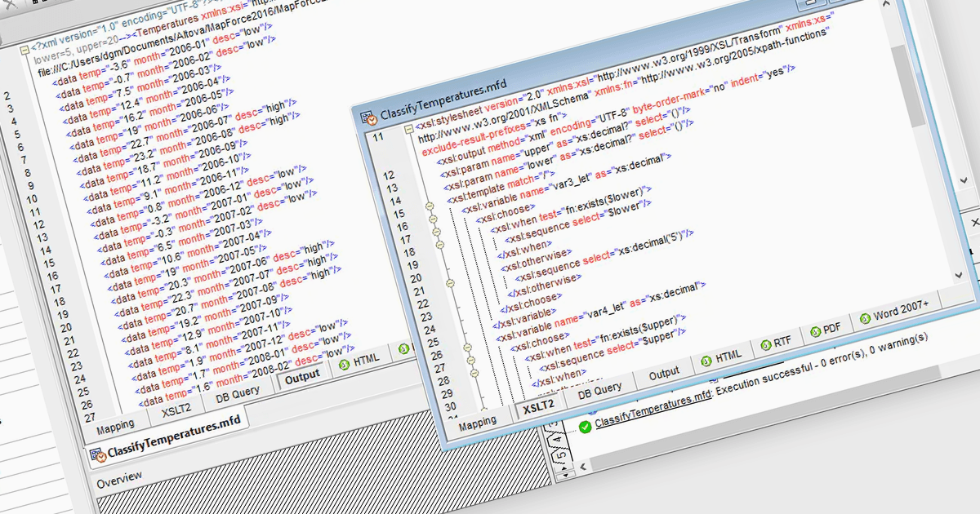Click the green success checkmark icon in Messages

pos(585,427)
